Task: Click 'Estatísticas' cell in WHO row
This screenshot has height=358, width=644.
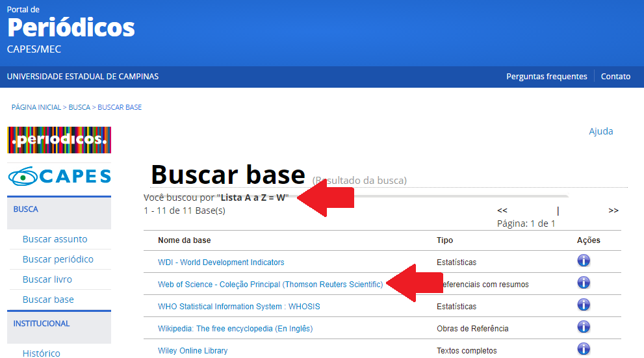Action: (x=456, y=306)
